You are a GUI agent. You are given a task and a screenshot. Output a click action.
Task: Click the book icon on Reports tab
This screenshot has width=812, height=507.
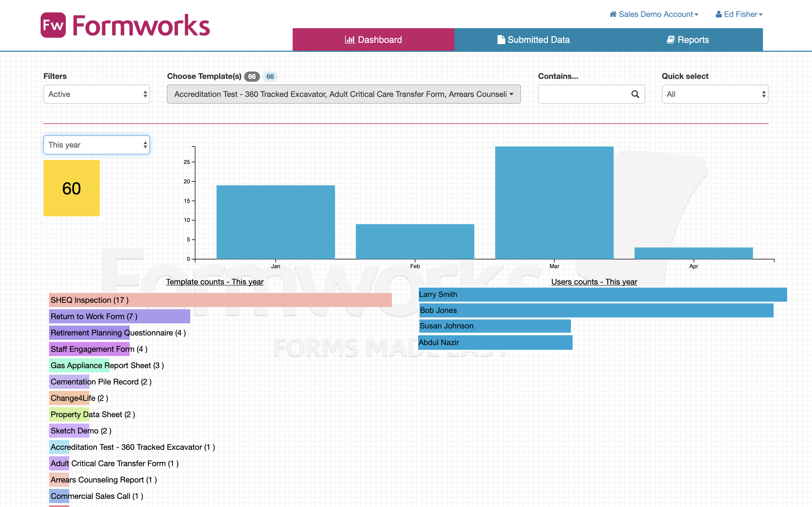(x=670, y=39)
